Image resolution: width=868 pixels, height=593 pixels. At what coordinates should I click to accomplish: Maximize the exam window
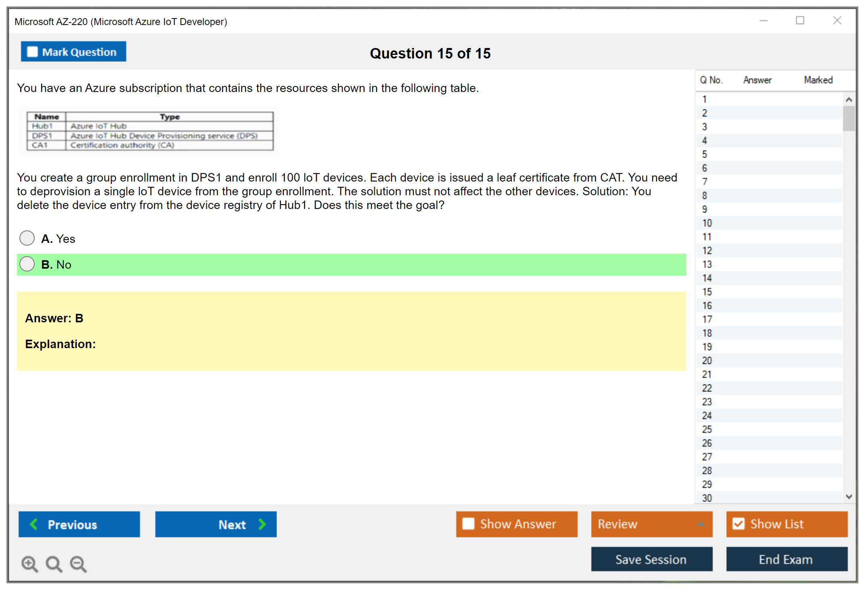click(x=800, y=20)
